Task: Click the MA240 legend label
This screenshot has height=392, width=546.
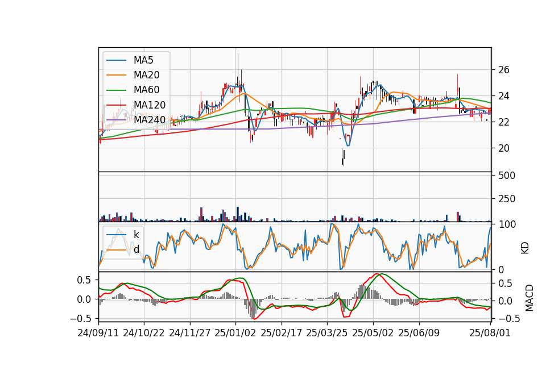Action: coord(150,120)
